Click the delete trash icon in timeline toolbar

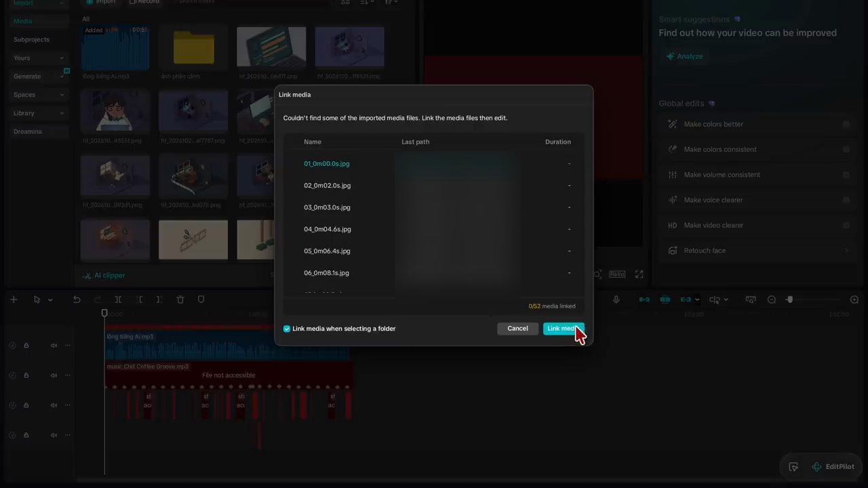[180, 300]
